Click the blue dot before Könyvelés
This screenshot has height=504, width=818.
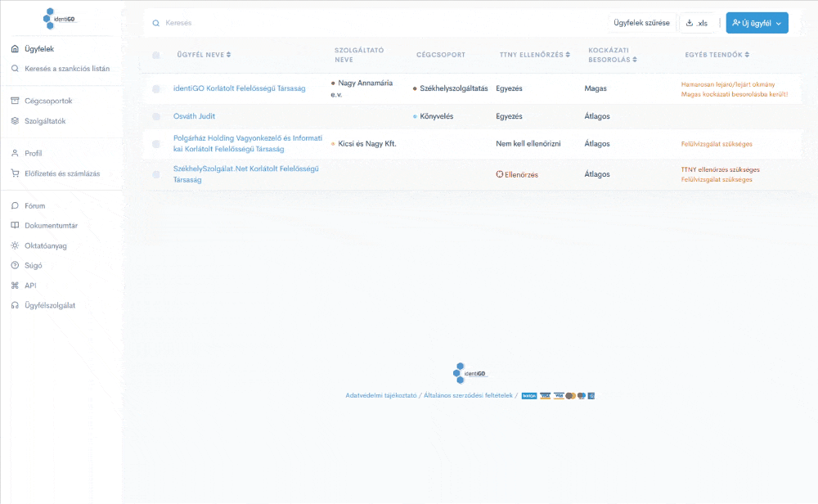point(415,116)
